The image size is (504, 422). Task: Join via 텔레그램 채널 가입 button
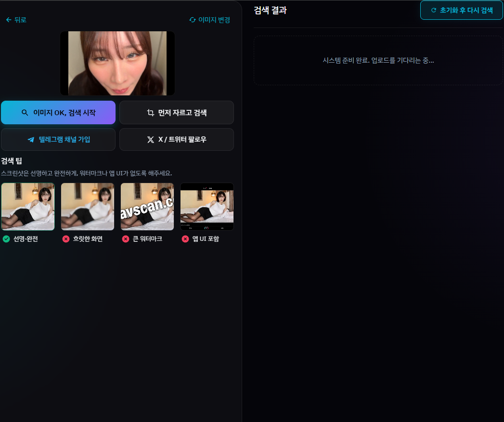(x=58, y=140)
